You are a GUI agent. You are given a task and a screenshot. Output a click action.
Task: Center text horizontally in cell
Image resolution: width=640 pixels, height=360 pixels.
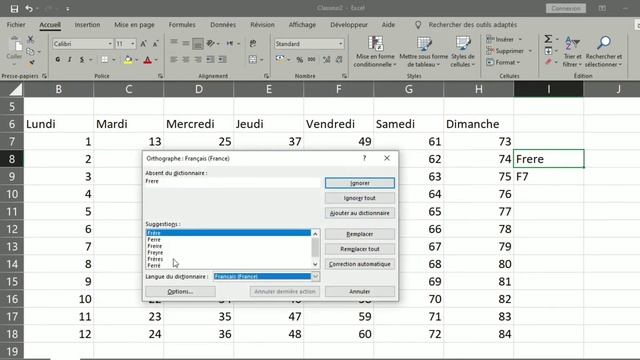[x=186, y=60]
